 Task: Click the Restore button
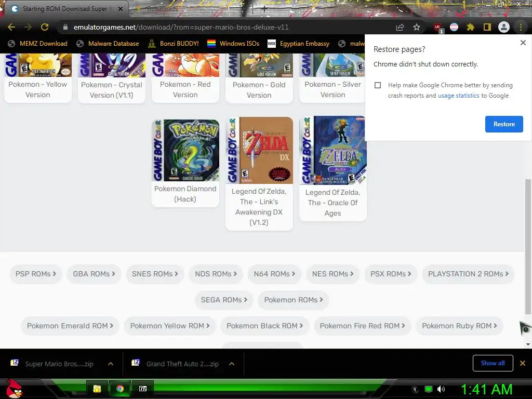[x=504, y=124]
